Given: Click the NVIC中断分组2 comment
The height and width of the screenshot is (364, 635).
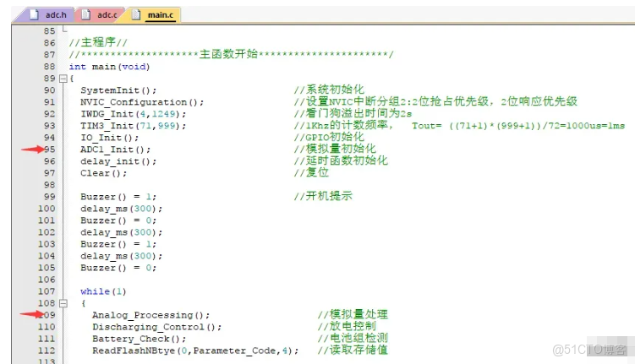Looking at the screenshot, I should [435, 101].
